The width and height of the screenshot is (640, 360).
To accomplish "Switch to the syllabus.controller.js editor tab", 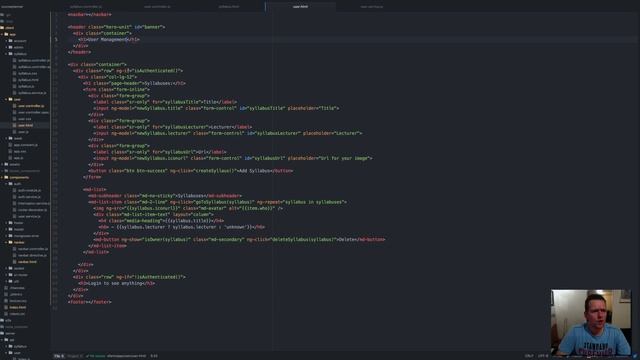I will 86,7.
